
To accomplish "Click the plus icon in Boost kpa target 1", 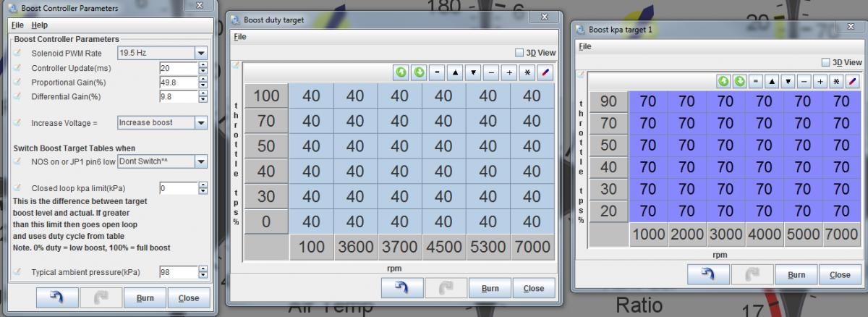I will click(821, 81).
